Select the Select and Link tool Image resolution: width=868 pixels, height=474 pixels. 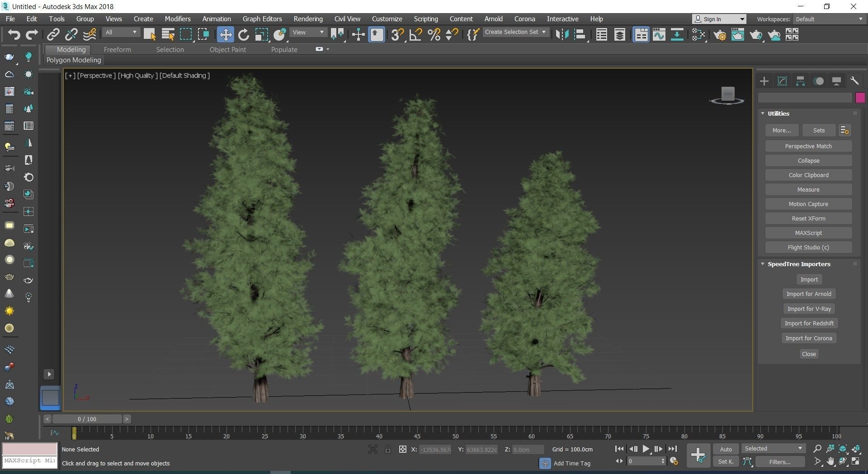53,34
